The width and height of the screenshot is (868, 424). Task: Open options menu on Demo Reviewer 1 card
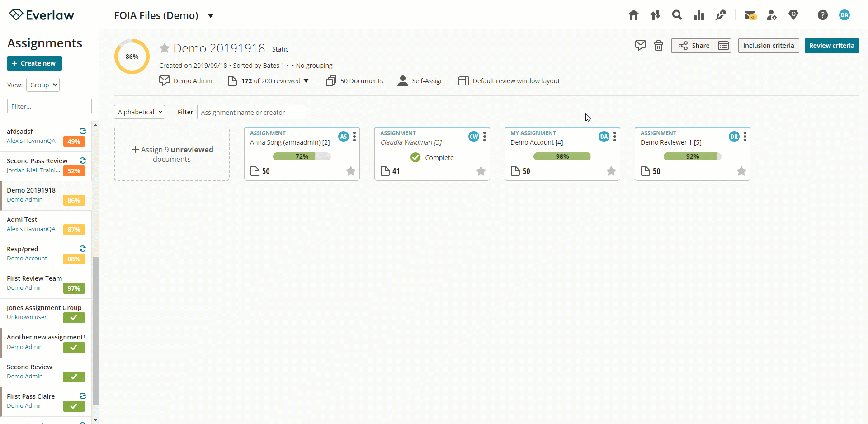point(745,137)
